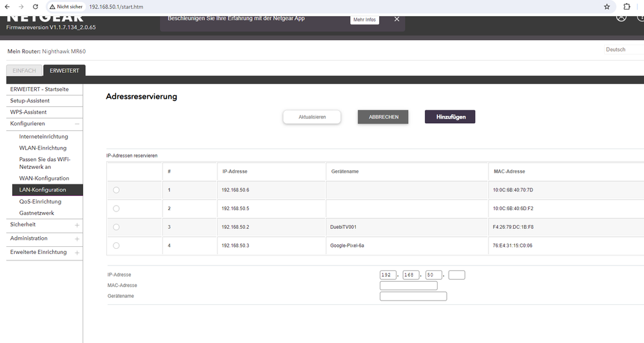The height and width of the screenshot is (343, 644).
Task: Click the ABBRECHEN button
Action: (383, 117)
